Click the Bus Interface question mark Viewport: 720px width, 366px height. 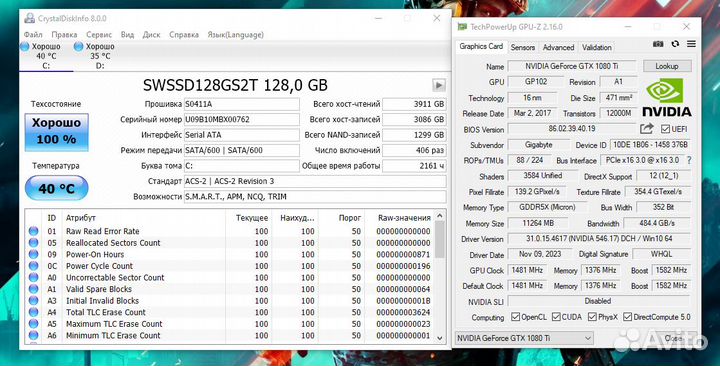click(688, 161)
